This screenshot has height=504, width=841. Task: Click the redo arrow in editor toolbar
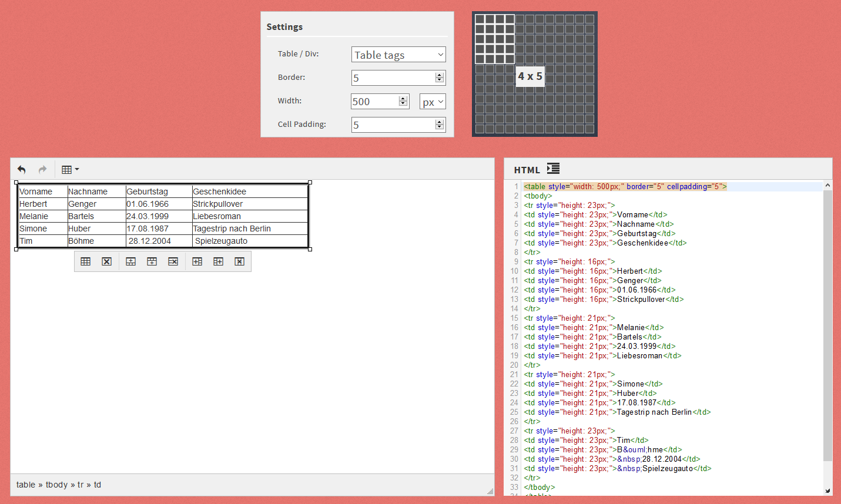42,170
